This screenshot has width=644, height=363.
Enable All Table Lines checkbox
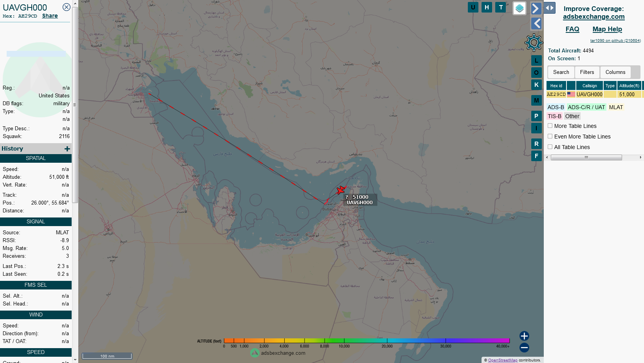pos(550,147)
